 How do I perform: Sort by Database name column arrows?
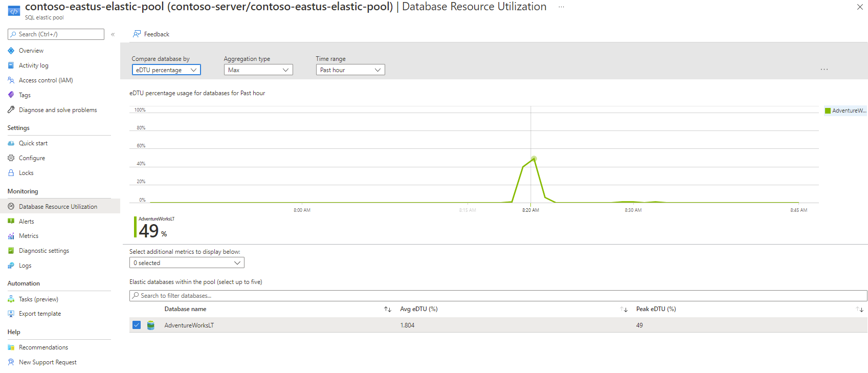tap(388, 310)
